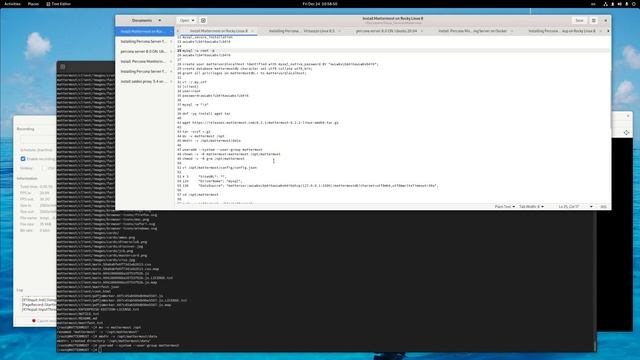Click the 'dnf -y install wget tar' line
Viewport: 640px width, 360px height.
coord(206,113)
